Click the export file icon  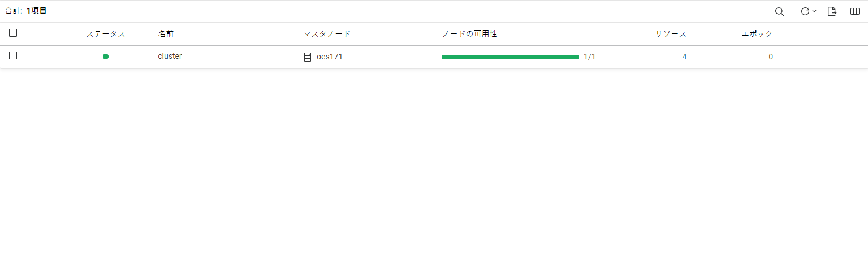pos(832,11)
